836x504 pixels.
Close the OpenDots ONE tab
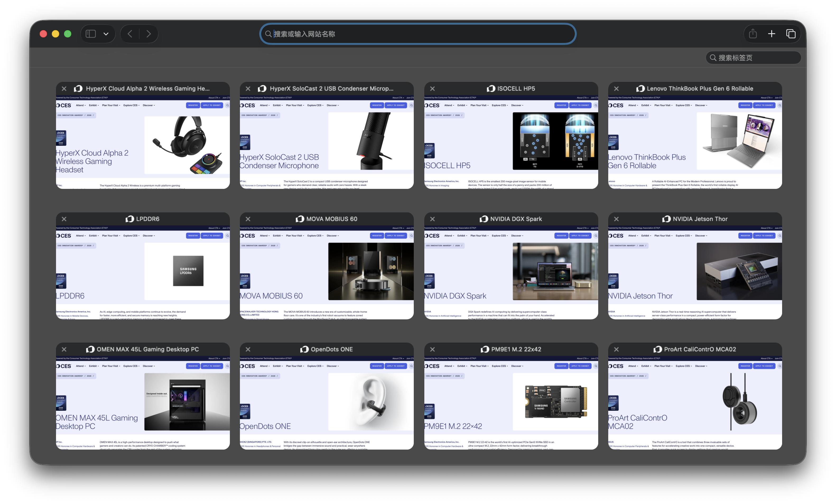click(x=248, y=349)
